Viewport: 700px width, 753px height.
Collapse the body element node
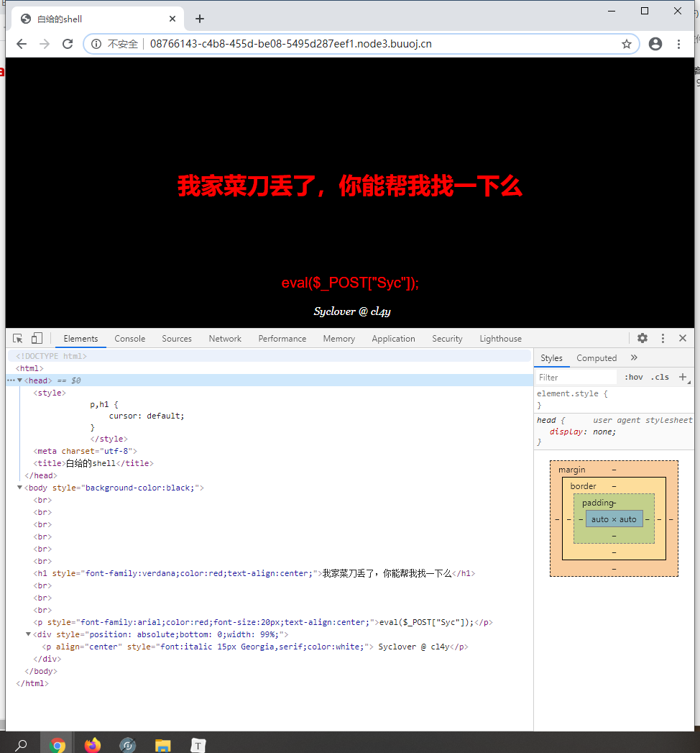click(x=19, y=488)
